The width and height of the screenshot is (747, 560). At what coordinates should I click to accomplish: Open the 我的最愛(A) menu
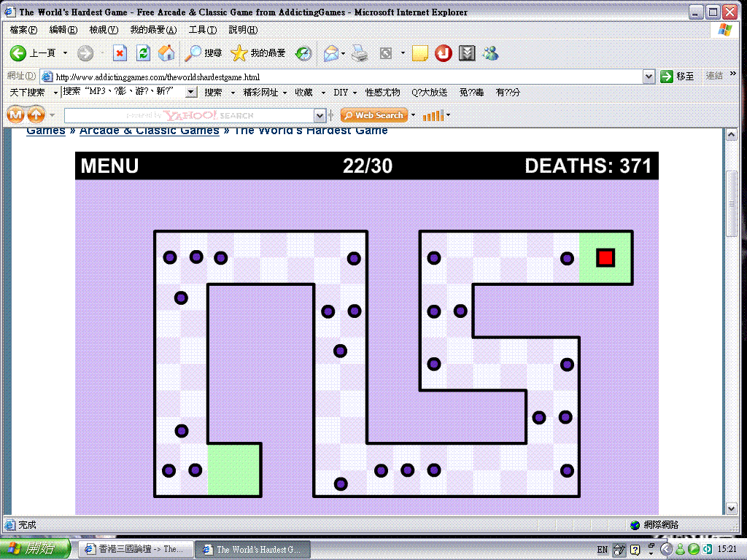(x=153, y=30)
